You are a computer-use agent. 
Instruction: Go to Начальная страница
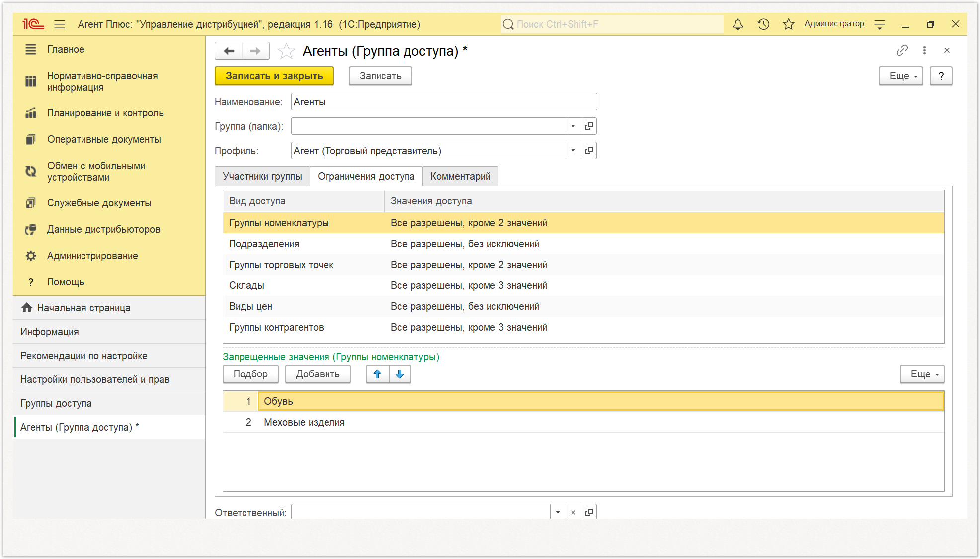(x=109, y=308)
